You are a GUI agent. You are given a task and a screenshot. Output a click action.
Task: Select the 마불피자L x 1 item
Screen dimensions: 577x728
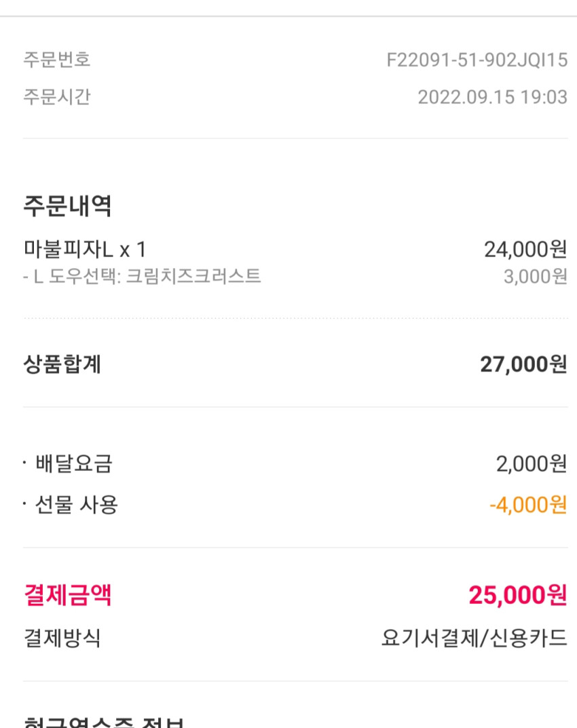click(85, 249)
